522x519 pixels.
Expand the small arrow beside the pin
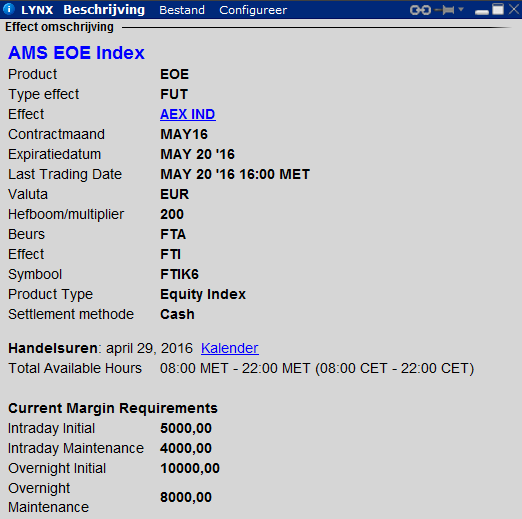click(461, 9)
